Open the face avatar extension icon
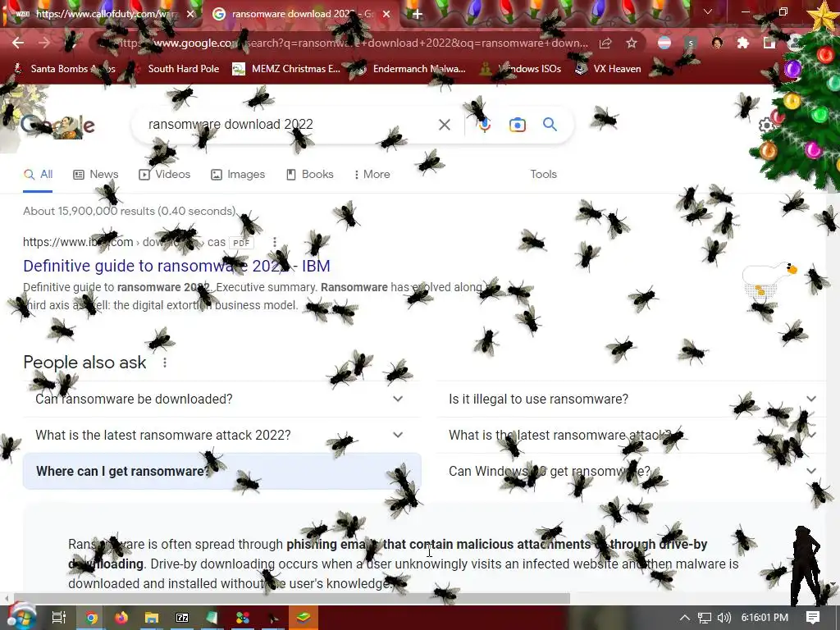The image size is (840, 630). pyautogui.click(x=717, y=43)
